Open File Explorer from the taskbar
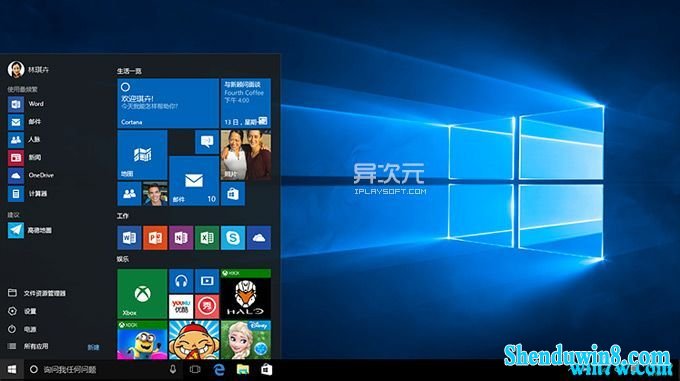The image size is (680, 381). [x=243, y=370]
